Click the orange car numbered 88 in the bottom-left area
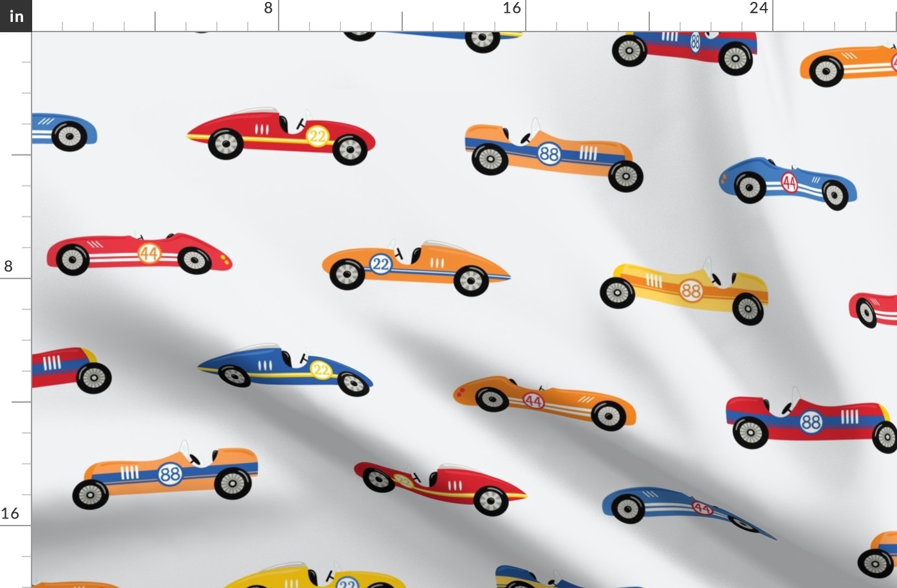Image resolution: width=897 pixels, height=588 pixels. pyautogui.click(x=165, y=475)
